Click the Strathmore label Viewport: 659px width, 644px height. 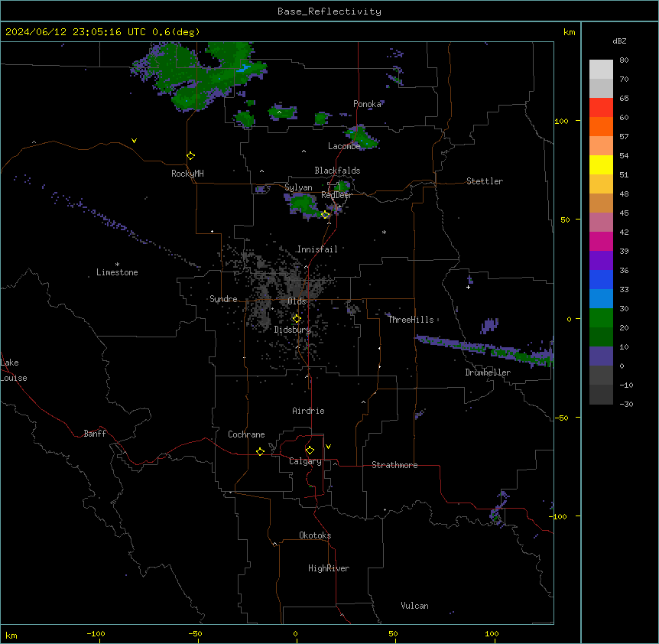[394, 465]
